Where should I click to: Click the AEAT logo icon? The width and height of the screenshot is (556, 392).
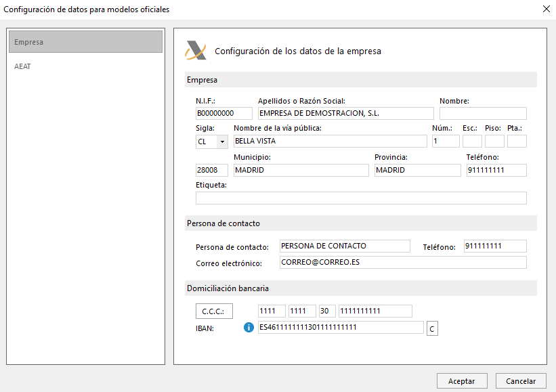tap(196, 51)
